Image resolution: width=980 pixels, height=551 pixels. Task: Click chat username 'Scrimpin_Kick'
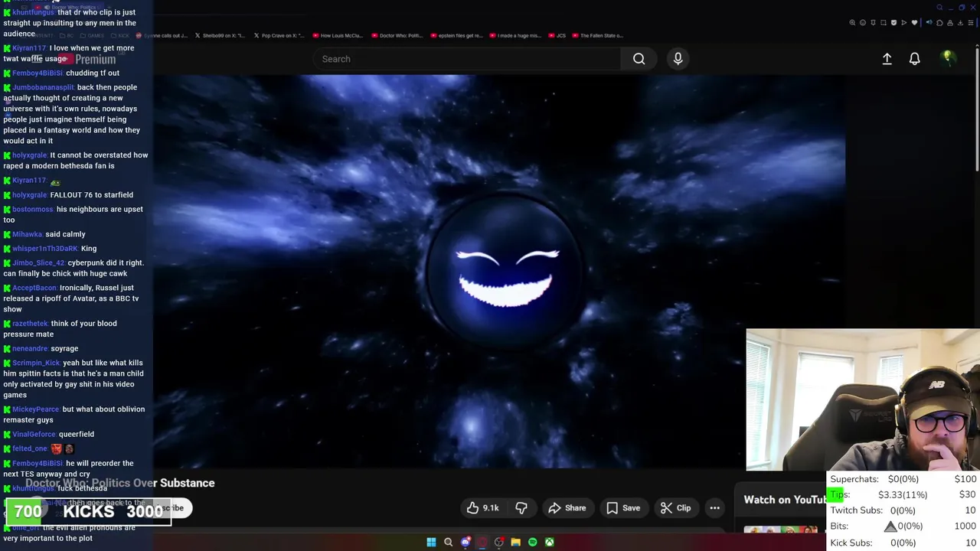[x=36, y=363]
